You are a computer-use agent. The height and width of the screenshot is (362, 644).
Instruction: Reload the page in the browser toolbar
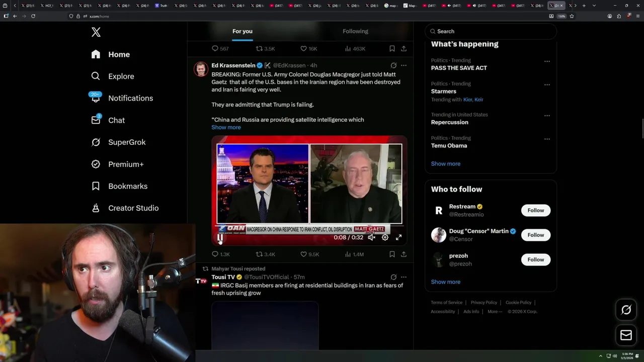pyautogui.click(x=33, y=16)
